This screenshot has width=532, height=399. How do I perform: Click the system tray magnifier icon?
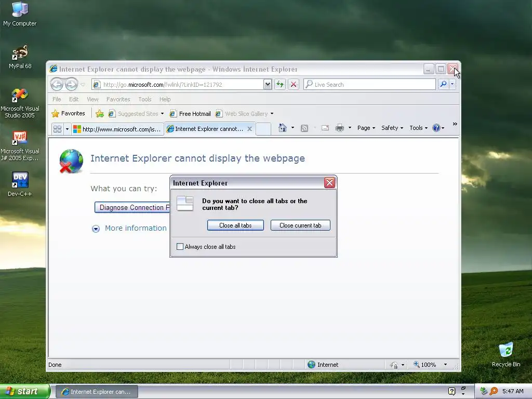click(x=494, y=391)
